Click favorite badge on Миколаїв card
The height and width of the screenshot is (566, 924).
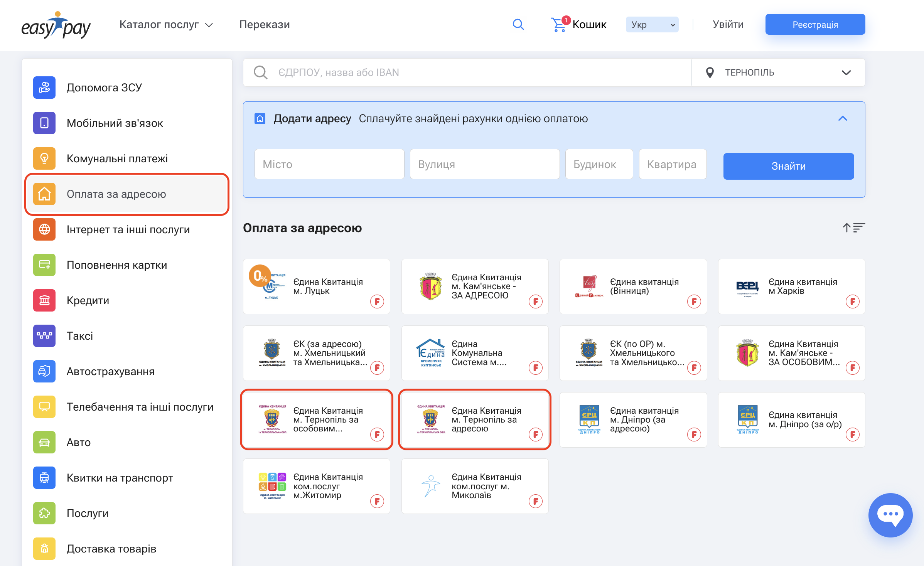pyautogui.click(x=535, y=501)
